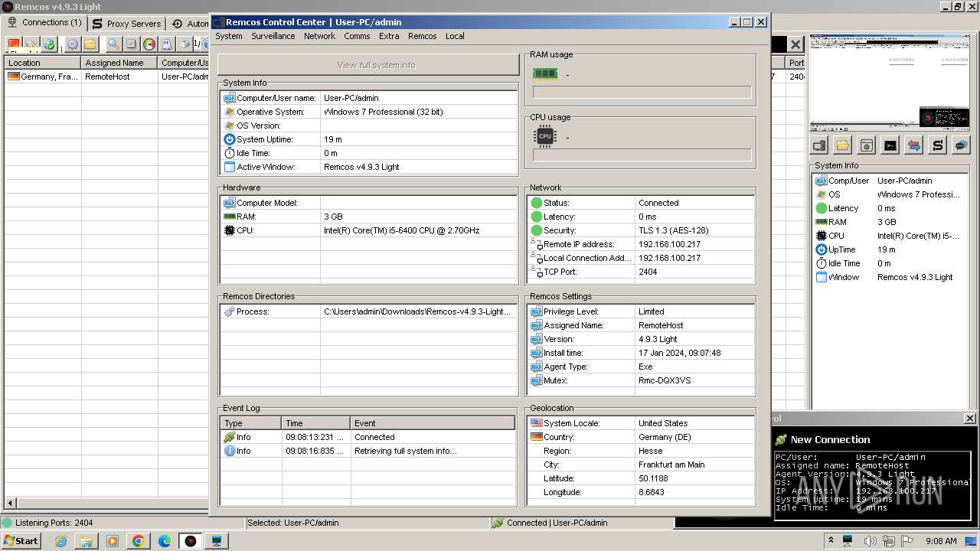Click the green Status indicator in Network panel
This screenshot has width=980, height=551.
tap(537, 203)
